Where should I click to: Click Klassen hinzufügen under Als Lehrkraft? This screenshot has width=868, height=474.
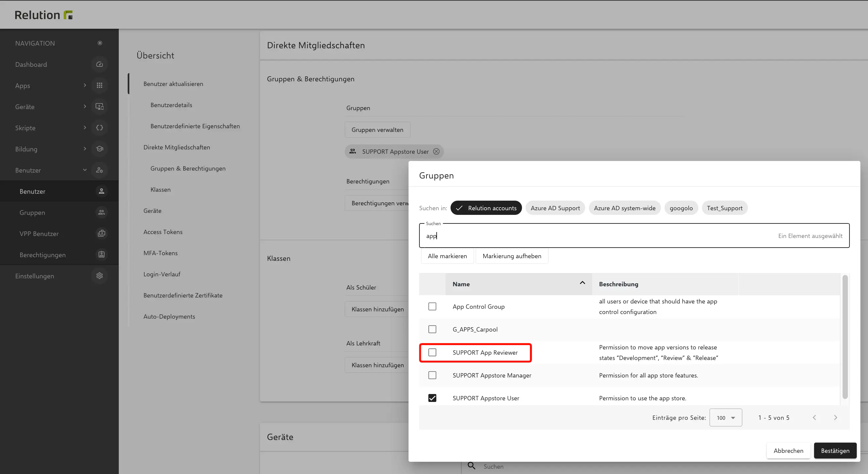(377, 365)
